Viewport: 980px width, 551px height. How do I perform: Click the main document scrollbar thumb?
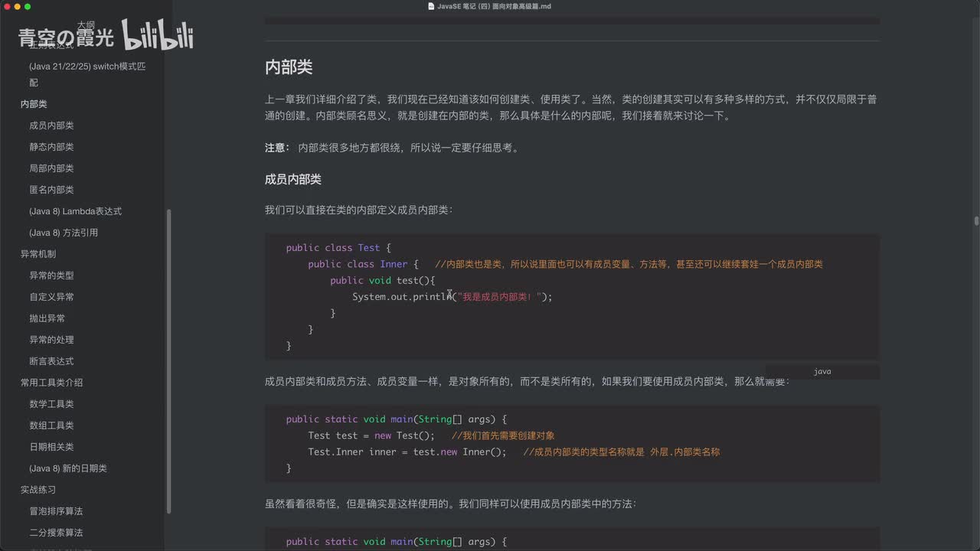pos(976,220)
